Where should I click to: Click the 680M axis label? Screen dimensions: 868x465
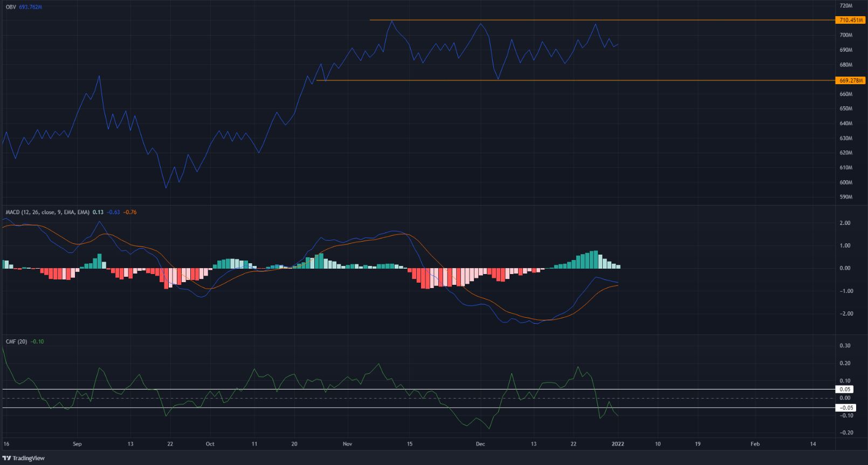pos(846,65)
